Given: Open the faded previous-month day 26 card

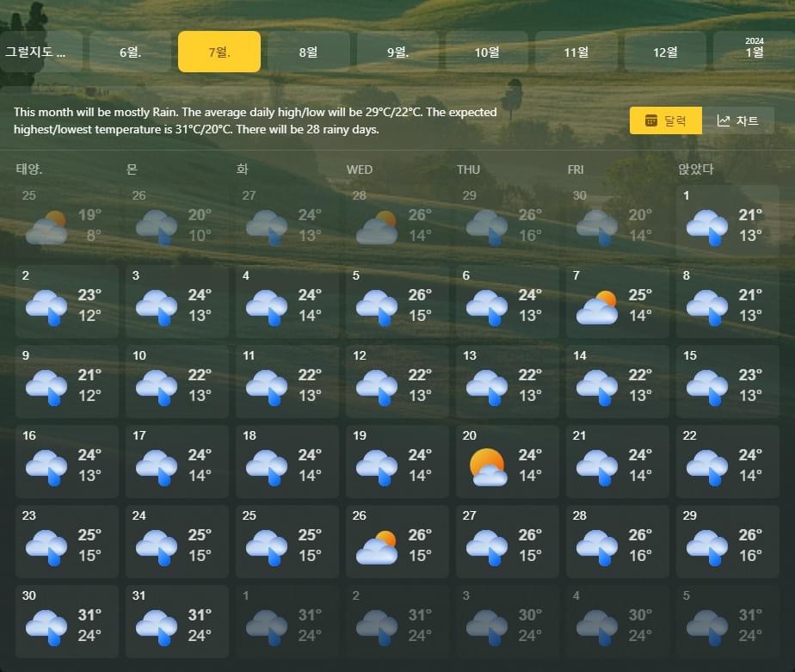Looking at the screenshot, I should tap(177, 221).
